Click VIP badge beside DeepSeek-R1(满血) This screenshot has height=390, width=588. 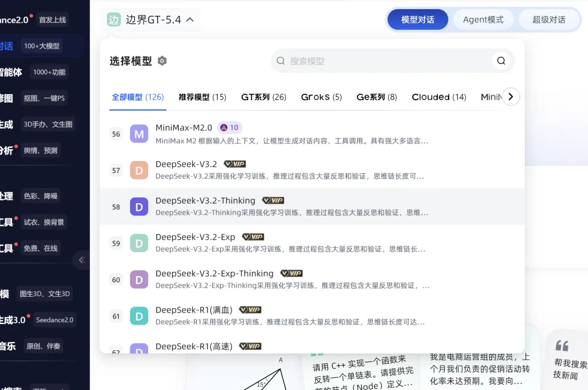click(x=250, y=310)
